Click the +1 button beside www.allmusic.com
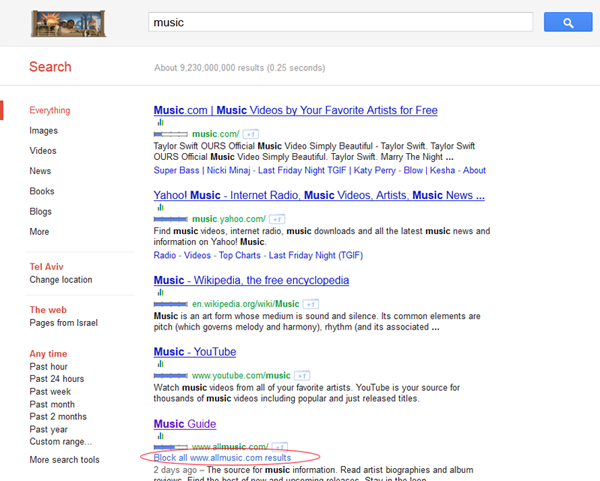The image size is (600, 481). pyautogui.click(x=279, y=446)
